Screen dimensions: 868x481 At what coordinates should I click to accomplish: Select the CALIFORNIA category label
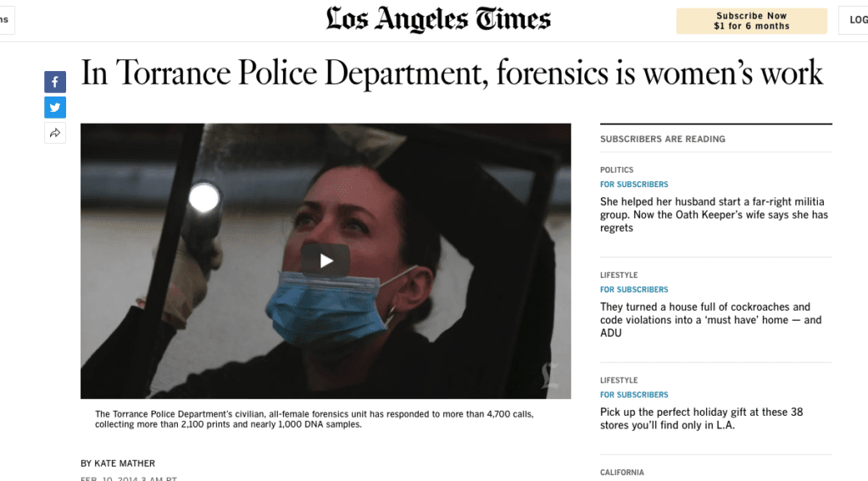(622, 473)
